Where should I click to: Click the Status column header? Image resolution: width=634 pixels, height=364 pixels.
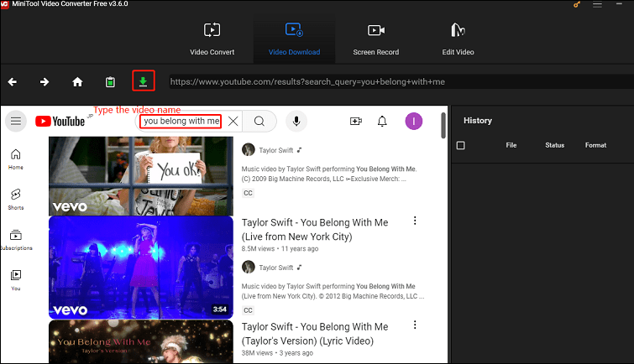pyautogui.click(x=554, y=145)
